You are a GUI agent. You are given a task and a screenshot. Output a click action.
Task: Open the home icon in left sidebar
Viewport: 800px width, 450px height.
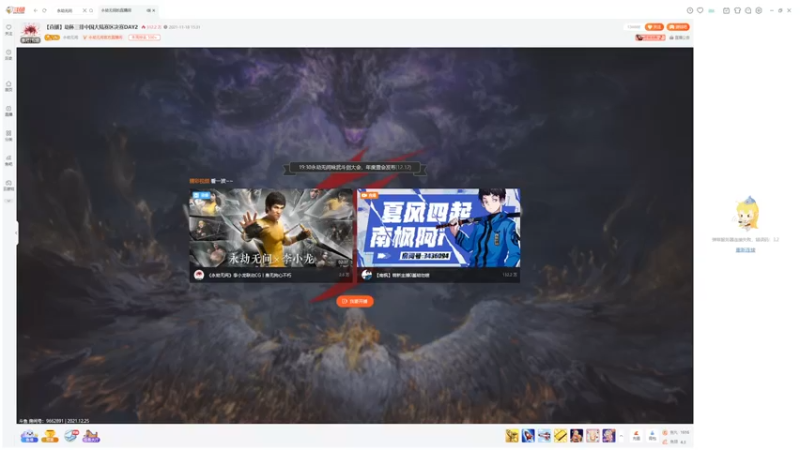tap(9, 86)
